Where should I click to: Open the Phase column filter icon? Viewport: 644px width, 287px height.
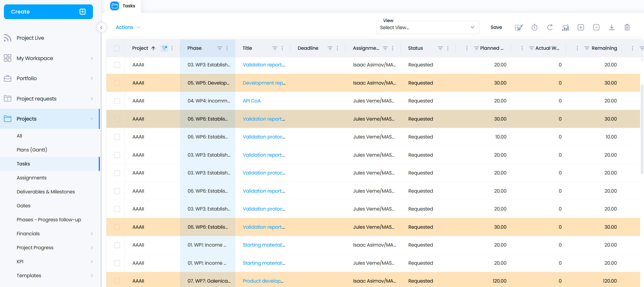click(x=219, y=48)
